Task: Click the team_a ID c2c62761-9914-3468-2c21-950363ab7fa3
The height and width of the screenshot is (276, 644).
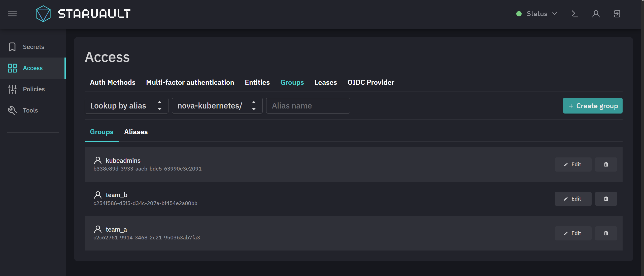Action: 147,238
